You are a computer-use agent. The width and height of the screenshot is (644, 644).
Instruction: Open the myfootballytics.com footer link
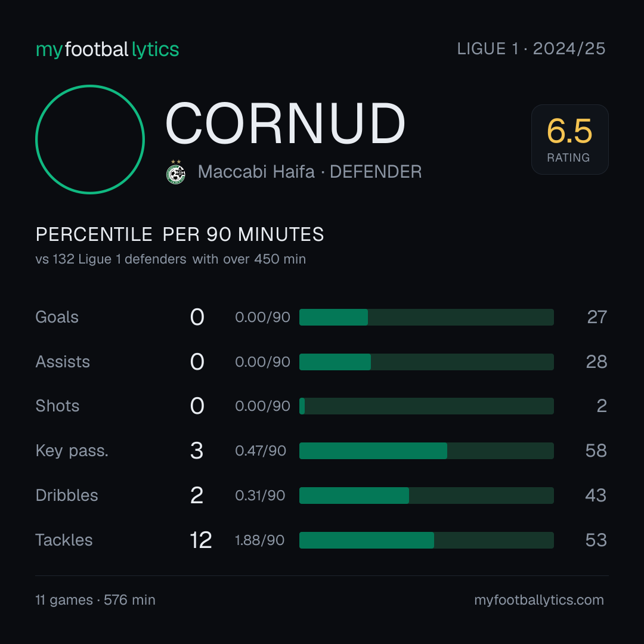[539, 600]
